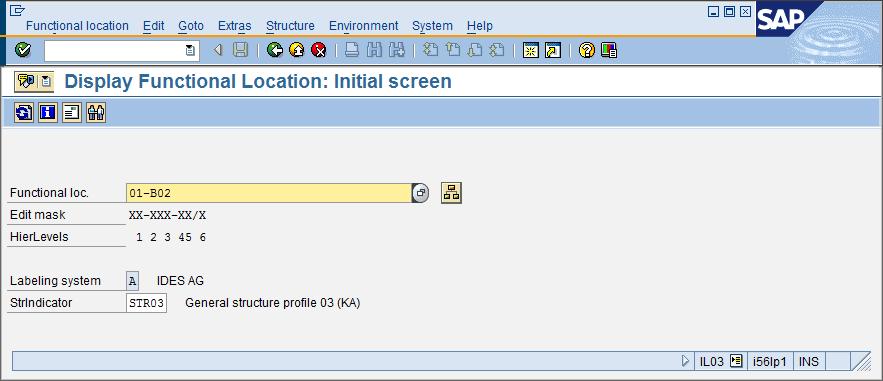
Task: Open the Environment menu
Action: (363, 26)
